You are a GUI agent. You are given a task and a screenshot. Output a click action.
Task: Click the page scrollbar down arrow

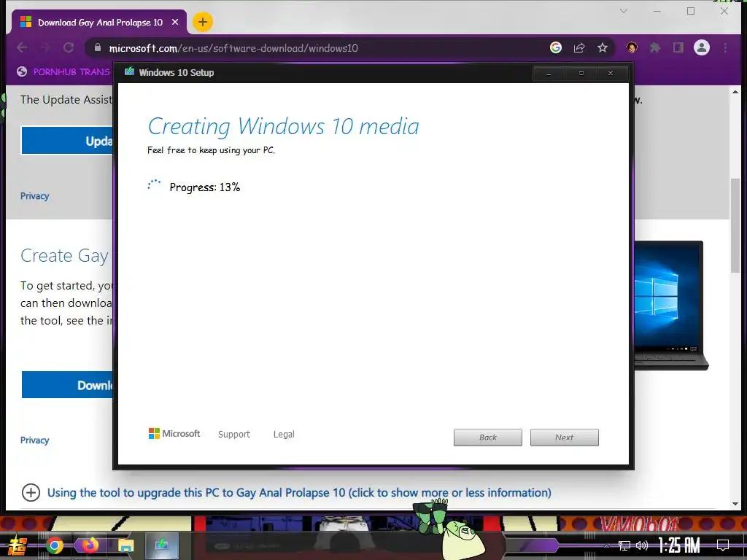[x=735, y=503]
